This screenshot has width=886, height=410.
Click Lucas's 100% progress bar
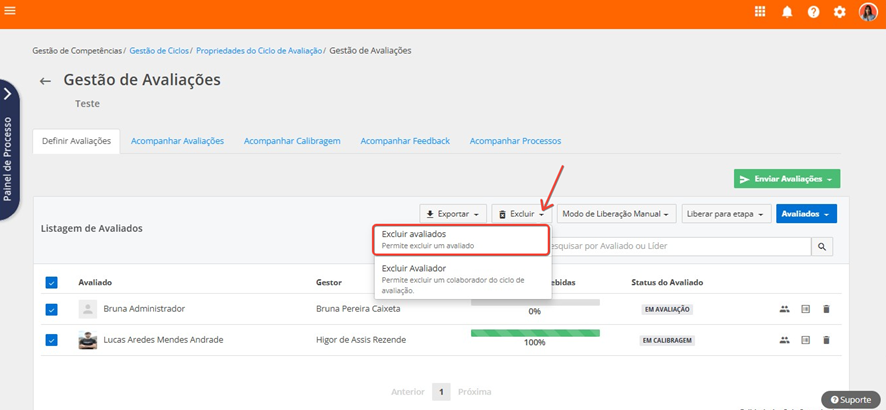click(535, 332)
